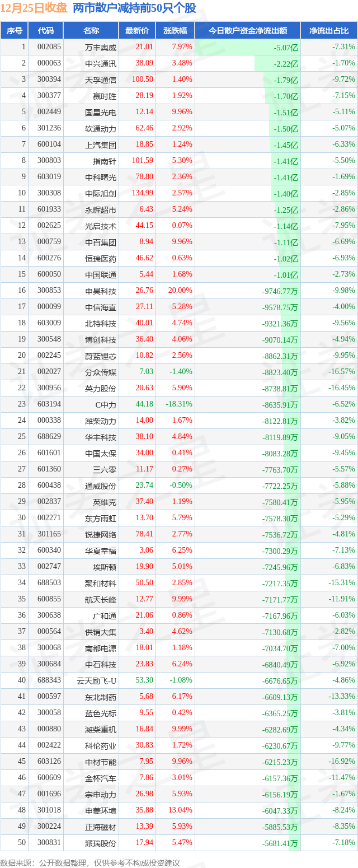Screen dimensions: 358x868
Task: Select stock name 宗申动力
Action: click(x=101, y=794)
